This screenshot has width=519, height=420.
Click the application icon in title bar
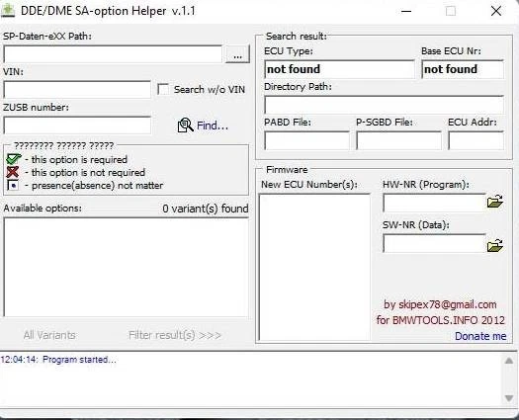8,10
